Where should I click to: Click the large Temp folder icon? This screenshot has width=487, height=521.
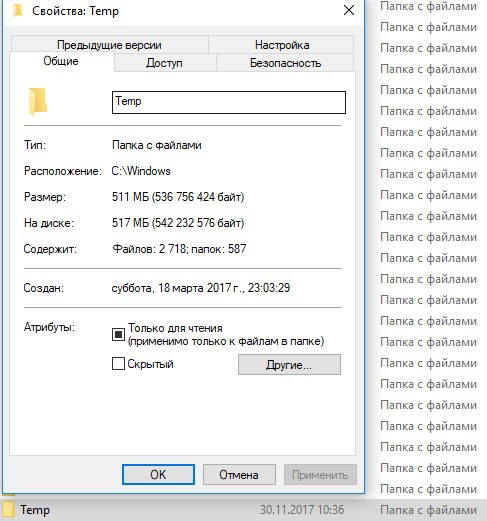click(x=38, y=101)
